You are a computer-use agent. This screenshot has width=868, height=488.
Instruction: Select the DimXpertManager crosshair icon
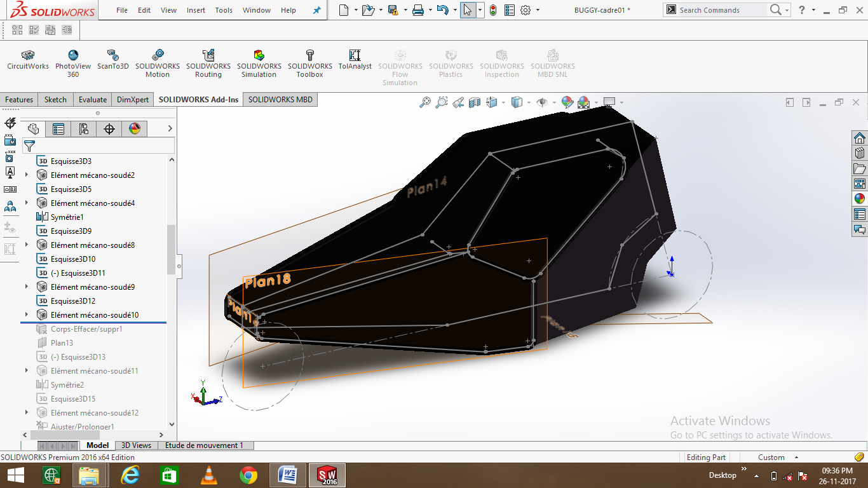pos(109,128)
